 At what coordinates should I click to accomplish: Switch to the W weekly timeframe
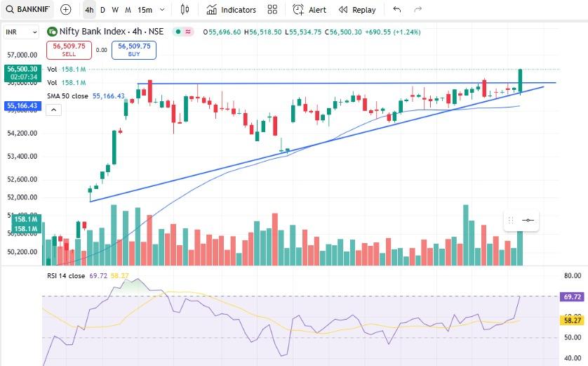[x=115, y=10]
